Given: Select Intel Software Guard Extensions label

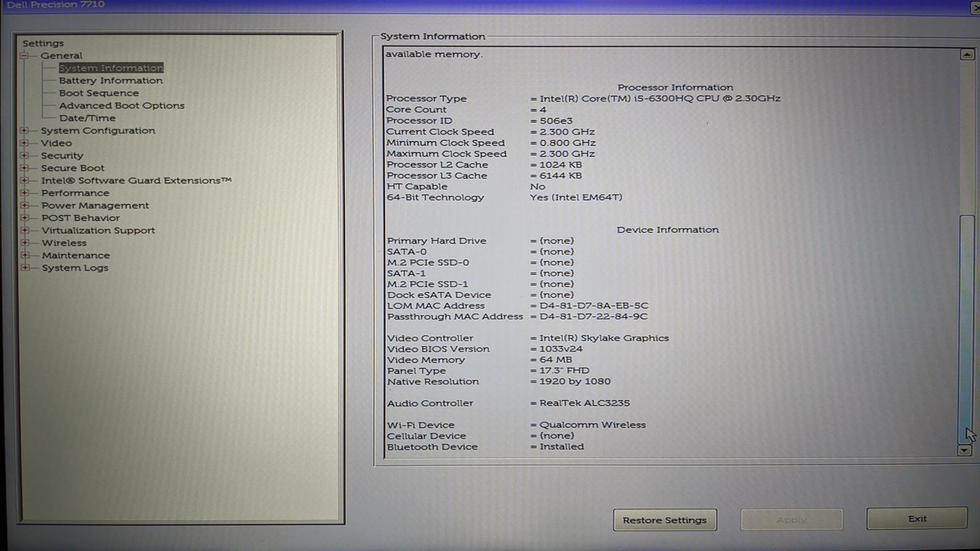Looking at the screenshot, I should 136,180.
